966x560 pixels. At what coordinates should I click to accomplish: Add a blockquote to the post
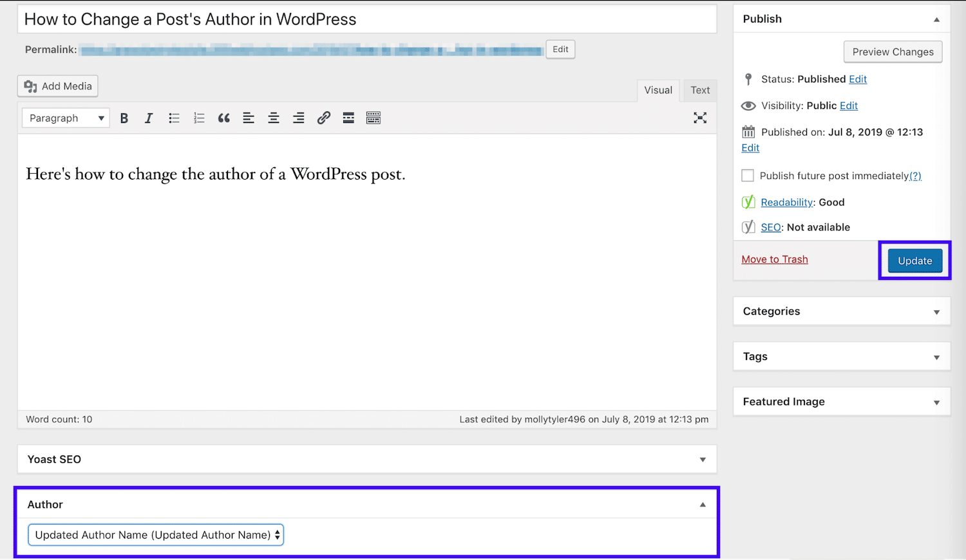tap(223, 117)
